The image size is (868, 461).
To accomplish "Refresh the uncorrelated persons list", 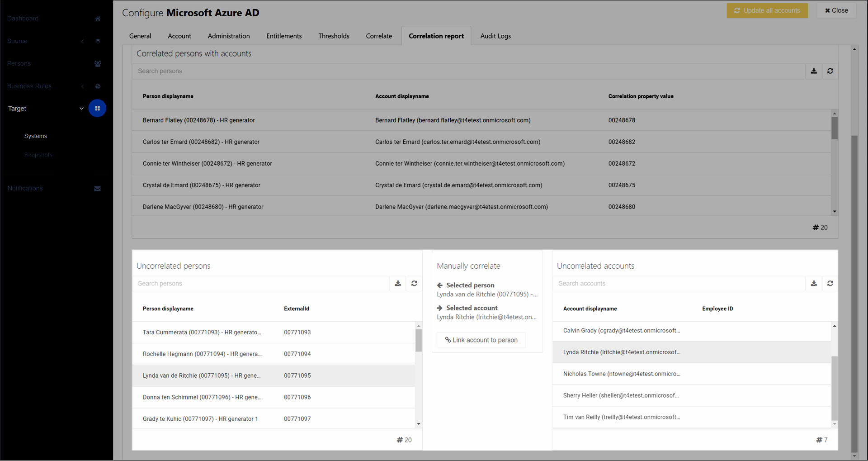I will [414, 284].
